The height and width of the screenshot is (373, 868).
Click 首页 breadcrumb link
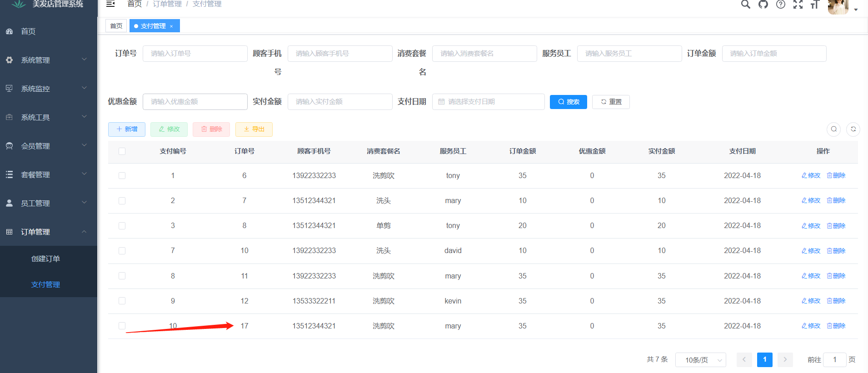click(x=135, y=4)
